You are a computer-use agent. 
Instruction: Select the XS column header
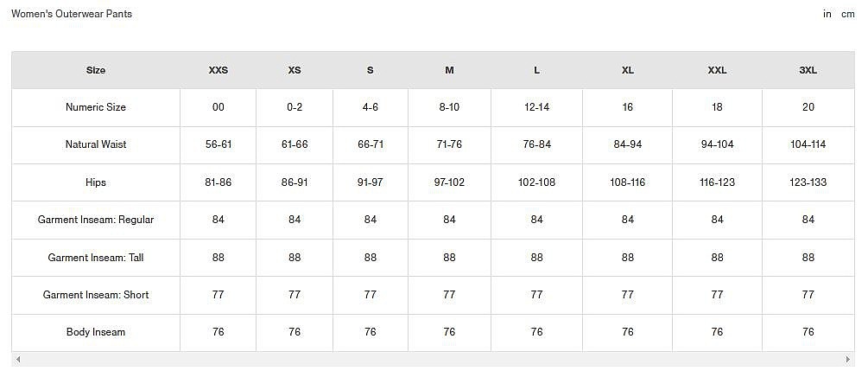coord(295,70)
